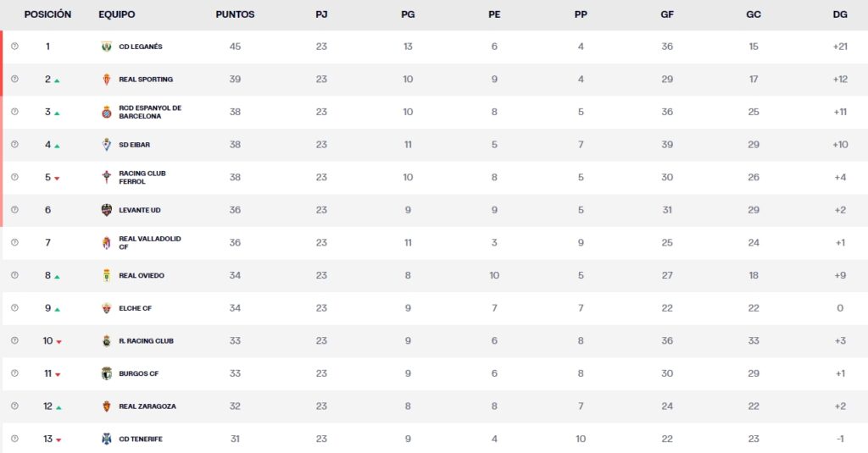The image size is (868, 453).
Task: Expand details icon for position 13 row
Action: 14,439
